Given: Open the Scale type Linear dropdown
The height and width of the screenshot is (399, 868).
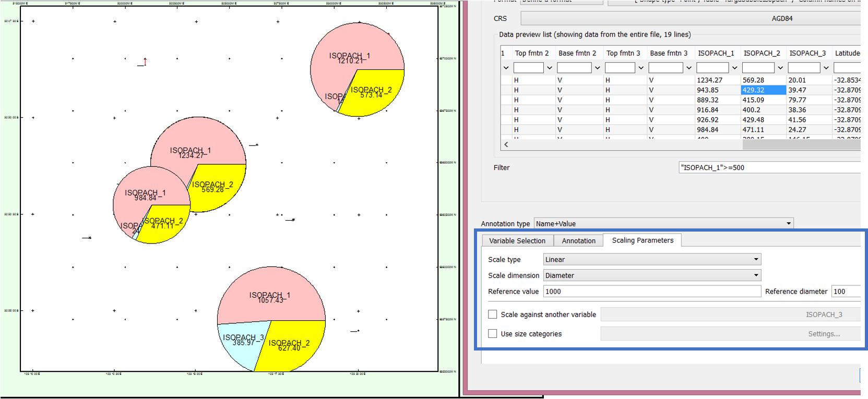Looking at the screenshot, I should [755, 260].
